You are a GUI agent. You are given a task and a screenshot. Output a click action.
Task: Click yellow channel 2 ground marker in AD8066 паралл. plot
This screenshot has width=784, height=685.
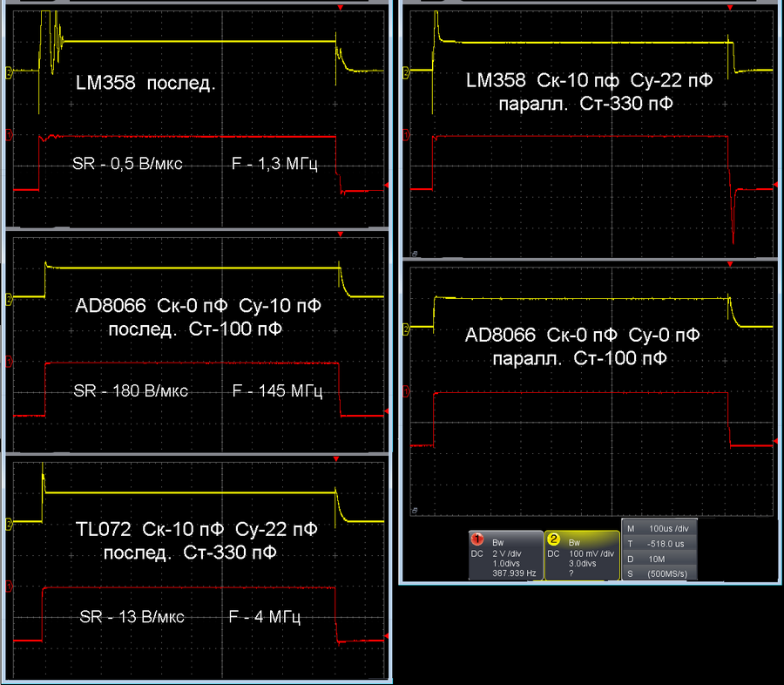point(406,329)
